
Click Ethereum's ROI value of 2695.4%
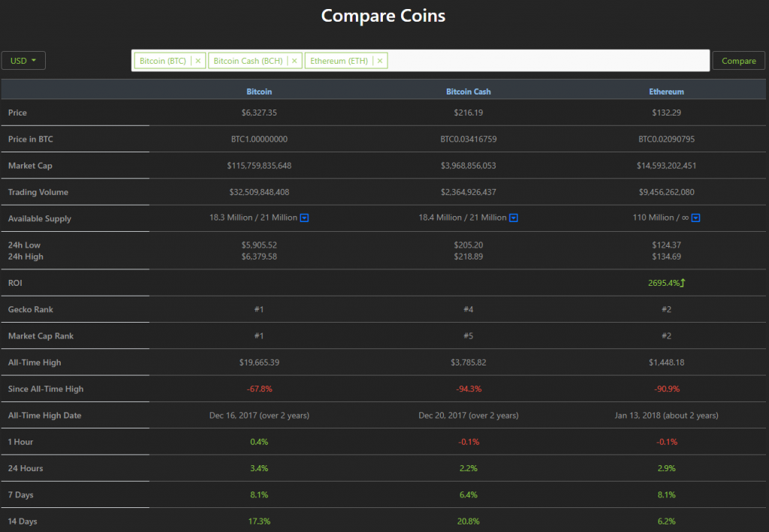pyautogui.click(x=665, y=283)
